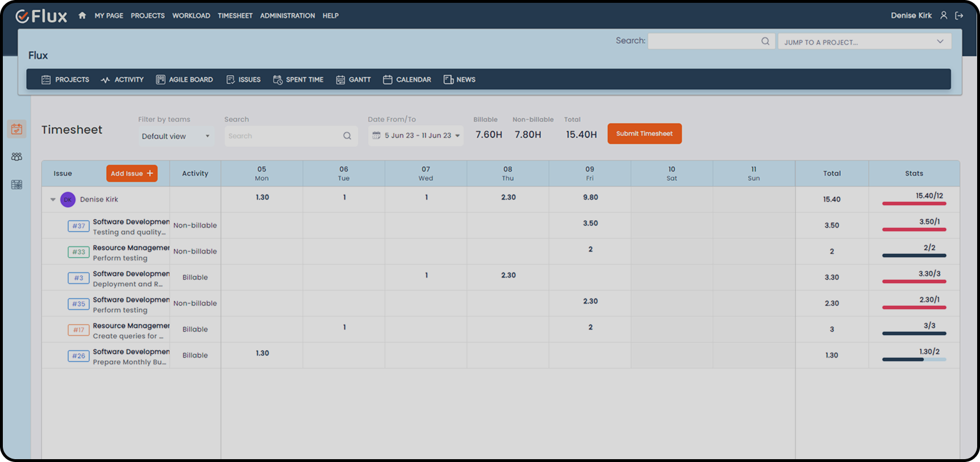Open user profile icon beside Denise Kirk

click(944, 15)
